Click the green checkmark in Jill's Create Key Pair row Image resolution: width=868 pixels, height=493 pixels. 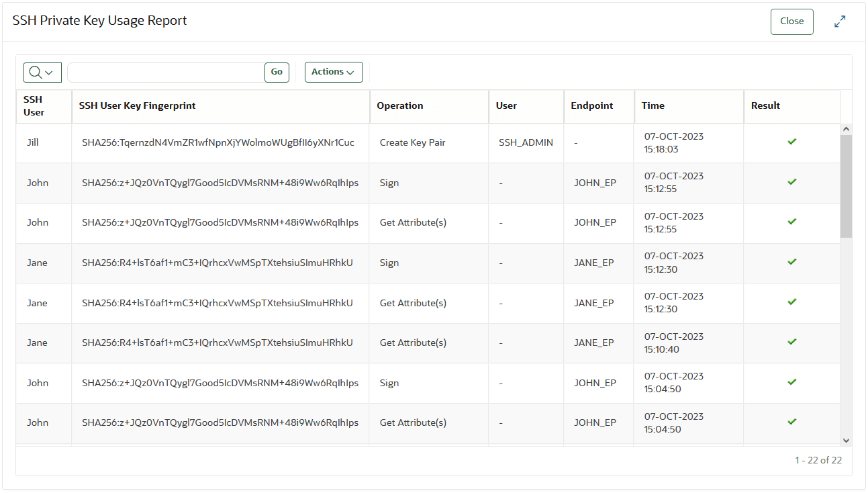791,142
